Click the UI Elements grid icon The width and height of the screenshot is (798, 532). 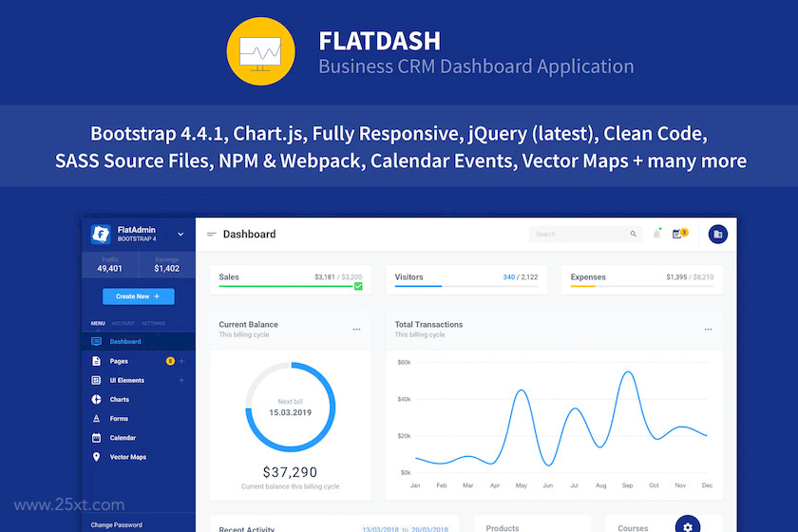pos(96,380)
